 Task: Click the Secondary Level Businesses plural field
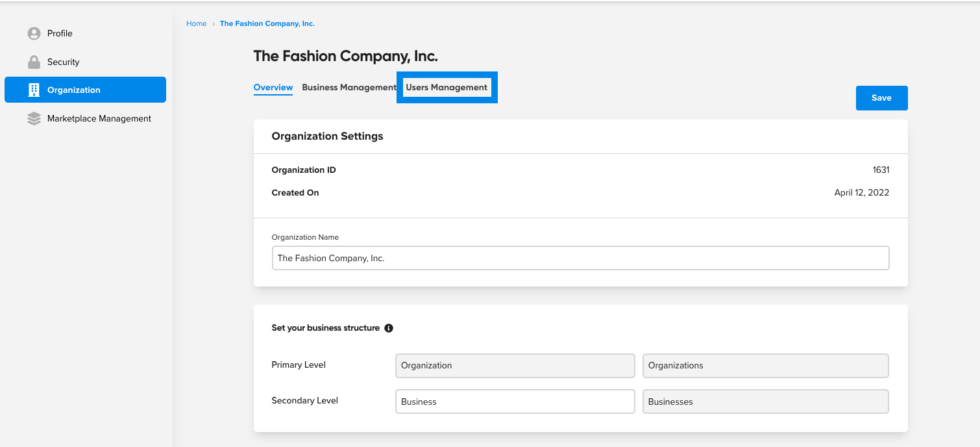(x=765, y=402)
